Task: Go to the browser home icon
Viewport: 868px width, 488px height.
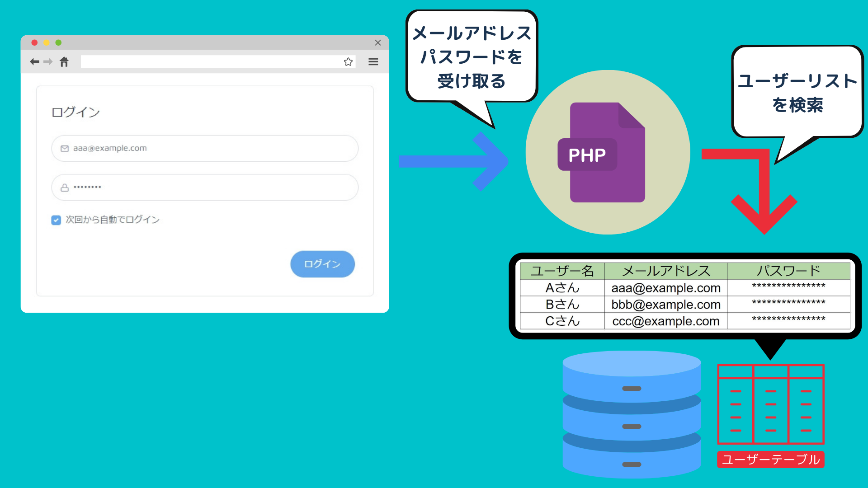Action: 64,62
